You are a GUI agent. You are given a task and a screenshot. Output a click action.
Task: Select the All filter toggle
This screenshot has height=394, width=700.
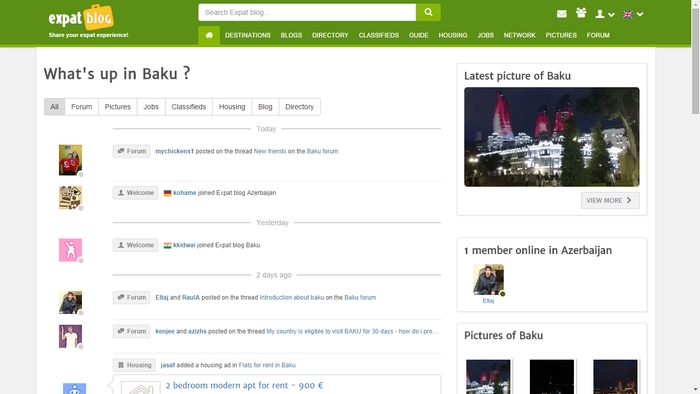point(54,107)
